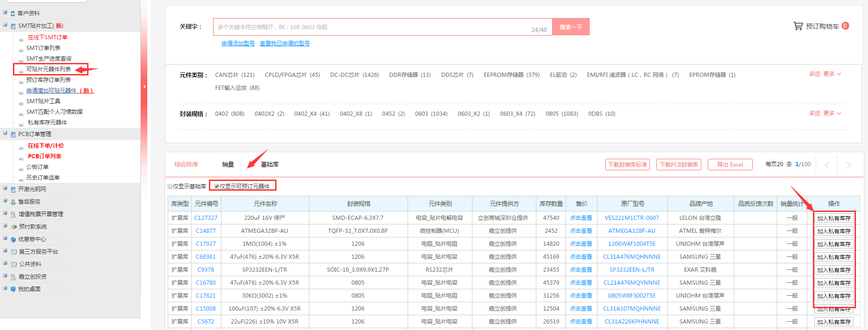Image resolution: width=868 pixels, height=330 pixels.
Task: Click the previous page arrow in pagination
Action: coord(827,165)
